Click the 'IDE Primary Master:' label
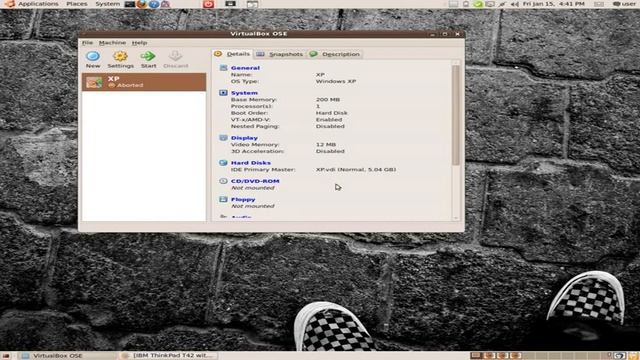This screenshot has height=360, width=640. click(x=263, y=169)
